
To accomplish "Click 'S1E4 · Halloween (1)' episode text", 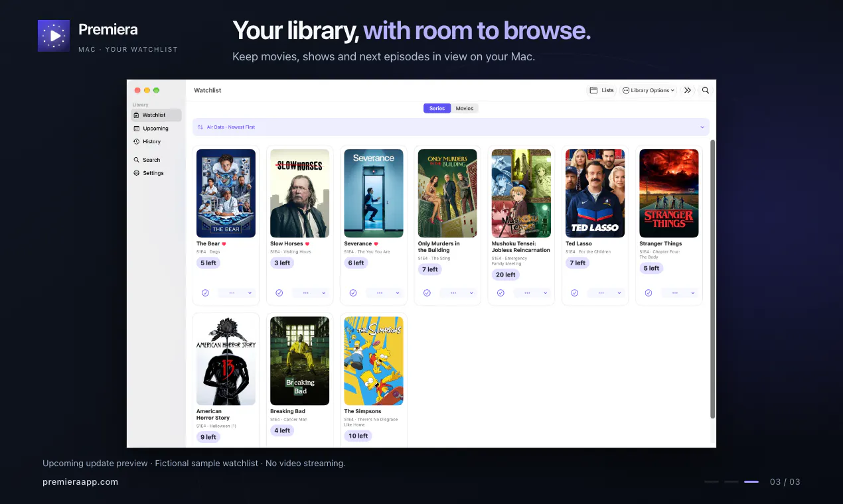I will tap(216, 426).
